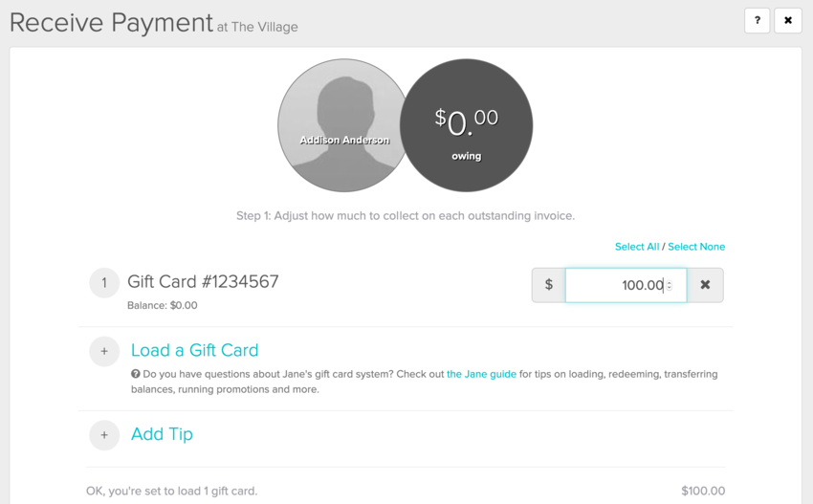Image resolution: width=813 pixels, height=504 pixels.
Task: Click the question icon in gift card help text
Action: click(136, 374)
